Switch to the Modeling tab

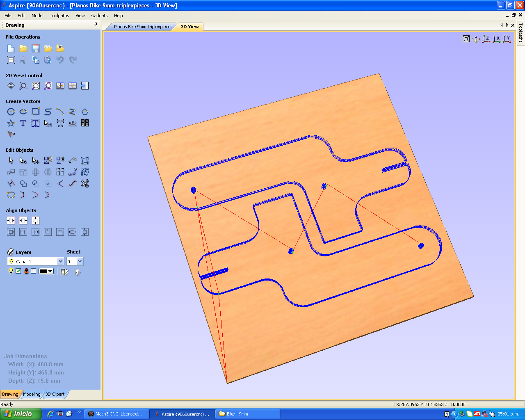pos(32,394)
